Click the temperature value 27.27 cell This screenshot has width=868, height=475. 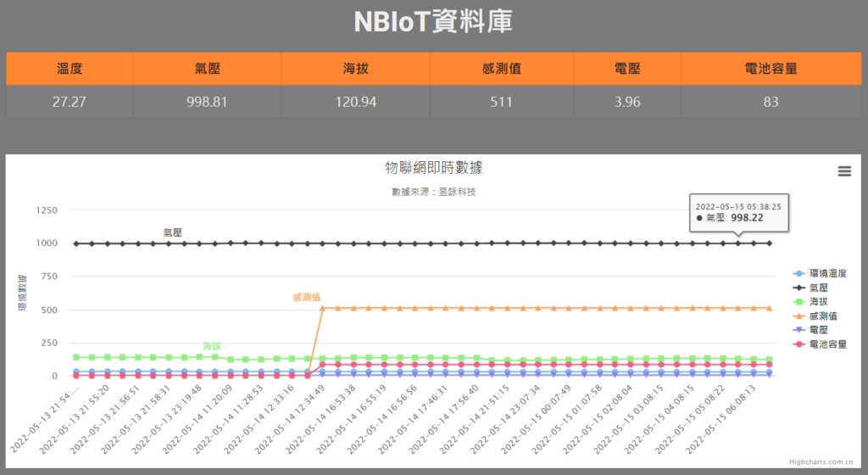tap(70, 102)
